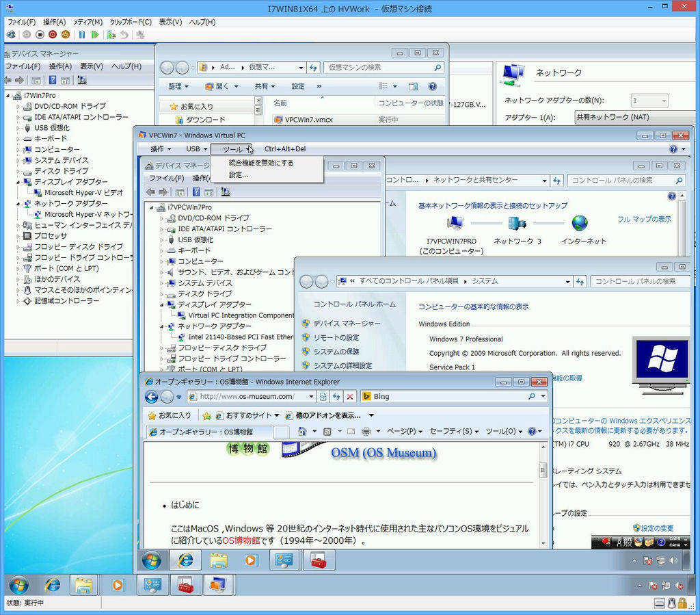Click the Hyper-V turn off (stop) icon
This screenshot has width=700, height=615.
(40, 34)
